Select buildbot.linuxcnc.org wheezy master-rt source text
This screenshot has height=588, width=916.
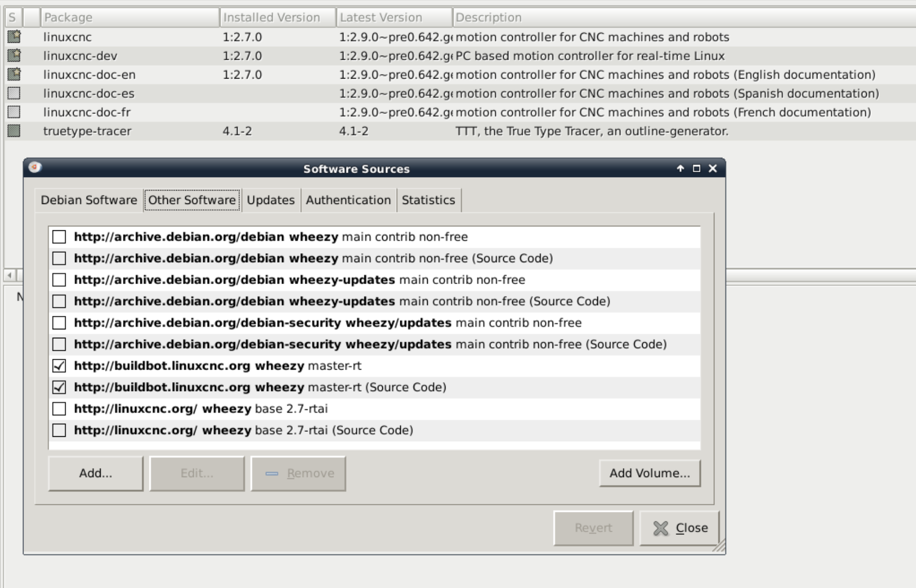pos(218,366)
